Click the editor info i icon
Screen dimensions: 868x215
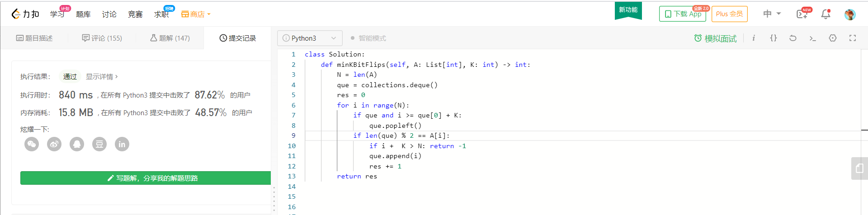(x=754, y=38)
